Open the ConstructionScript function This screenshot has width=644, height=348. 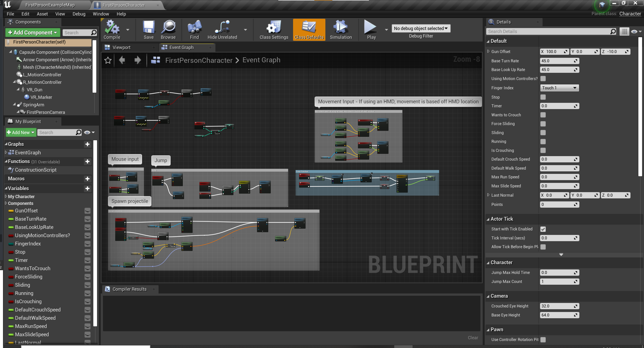tap(36, 170)
